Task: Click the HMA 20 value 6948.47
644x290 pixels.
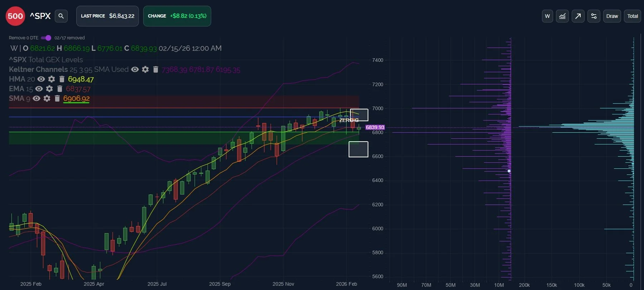Action: pyautogui.click(x=81, y=79)
